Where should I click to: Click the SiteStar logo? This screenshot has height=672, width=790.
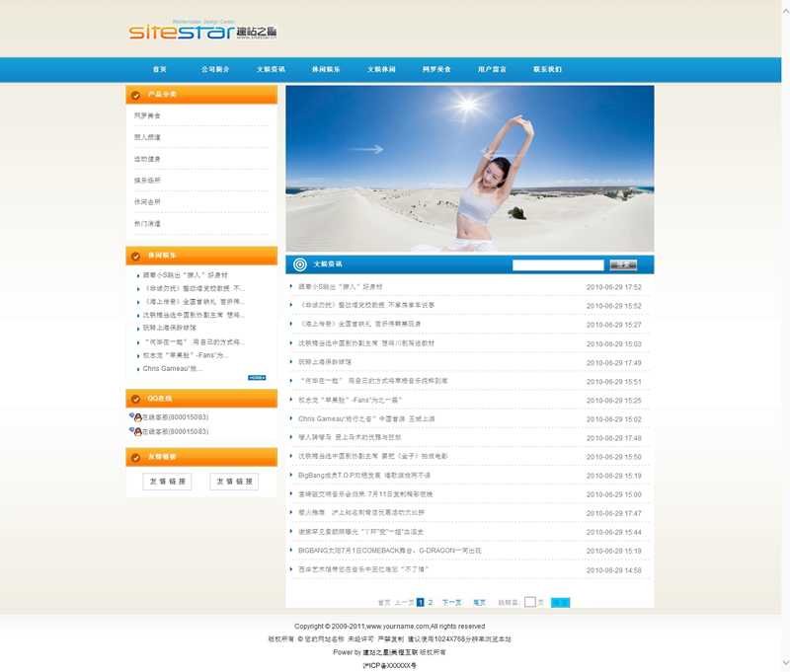click(201, 32)
